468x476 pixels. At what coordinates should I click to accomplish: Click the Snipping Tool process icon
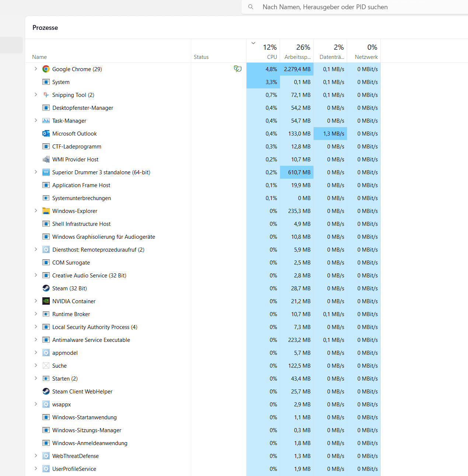(46, 95)
